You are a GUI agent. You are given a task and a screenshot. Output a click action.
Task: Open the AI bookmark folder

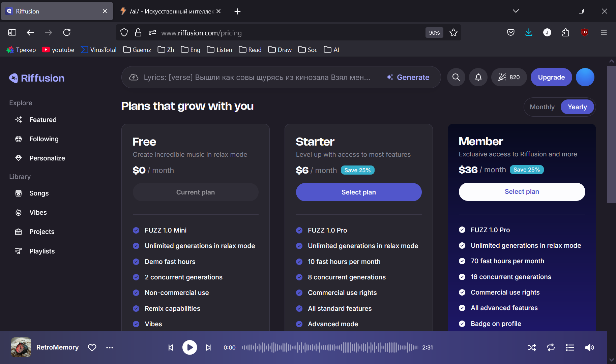[331, 50]
